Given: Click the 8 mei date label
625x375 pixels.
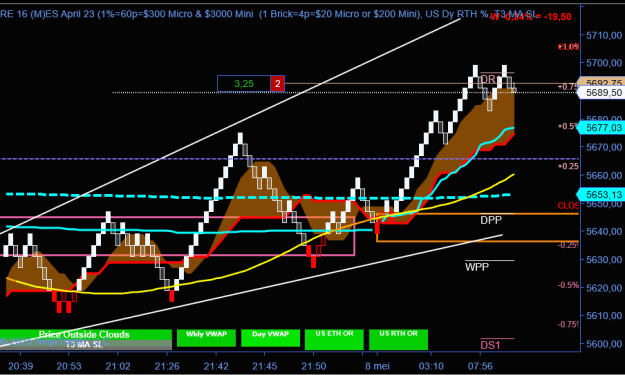Looking at the screenshot, I should point(377,366).
